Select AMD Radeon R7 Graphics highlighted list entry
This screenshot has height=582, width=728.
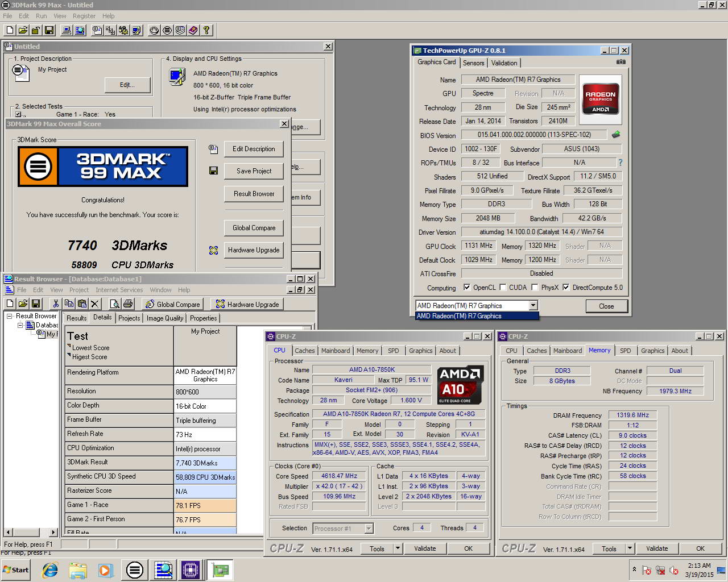pyautogui.click(x=477, y=316)
